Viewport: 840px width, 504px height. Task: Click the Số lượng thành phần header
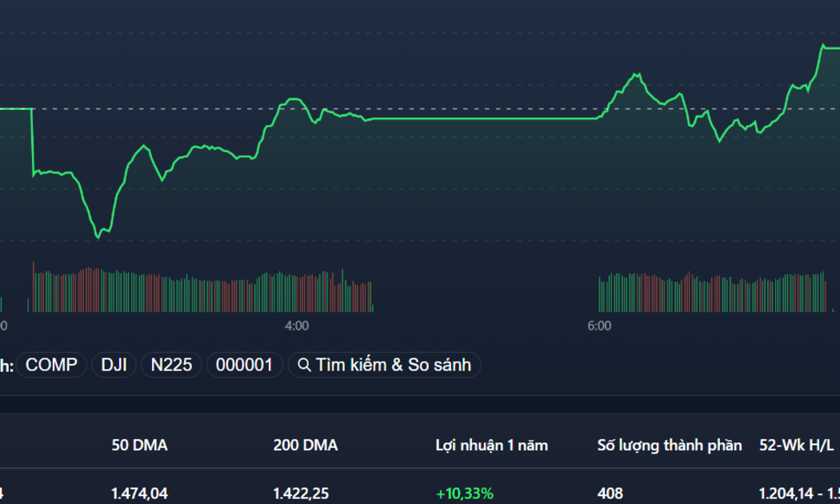[670, 445]
